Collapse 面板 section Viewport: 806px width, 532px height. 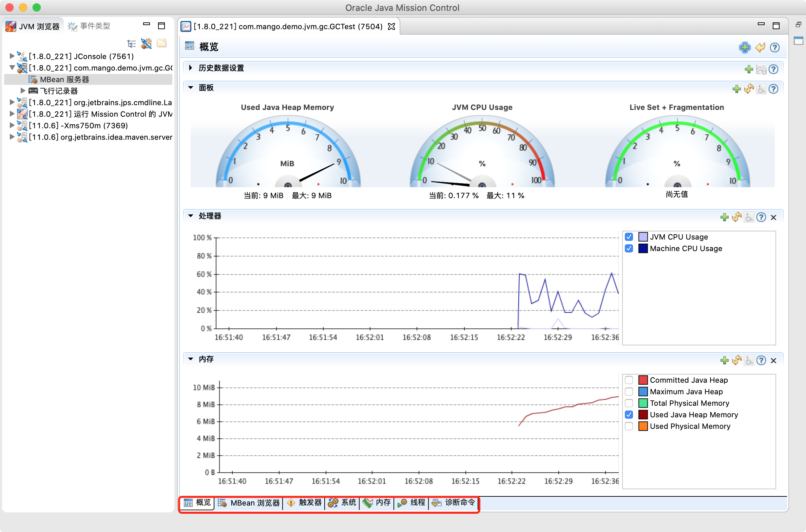[191, 88]
